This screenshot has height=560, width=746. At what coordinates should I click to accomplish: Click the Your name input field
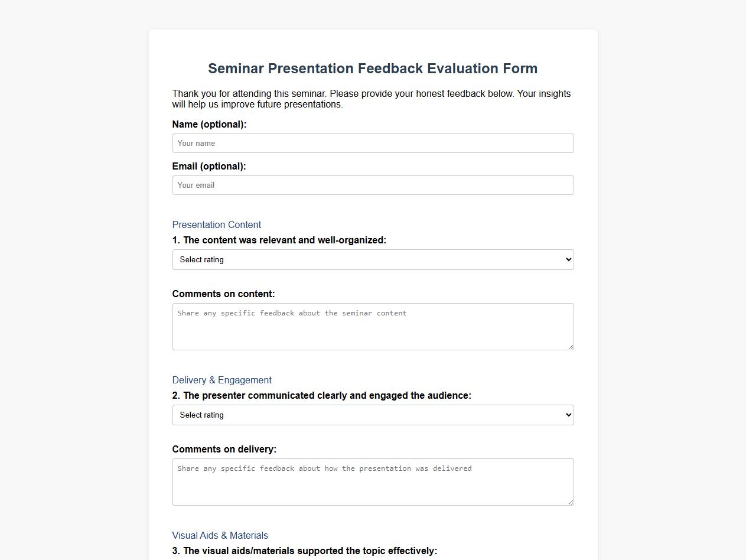pyautogui.click(x=373, y=143)
